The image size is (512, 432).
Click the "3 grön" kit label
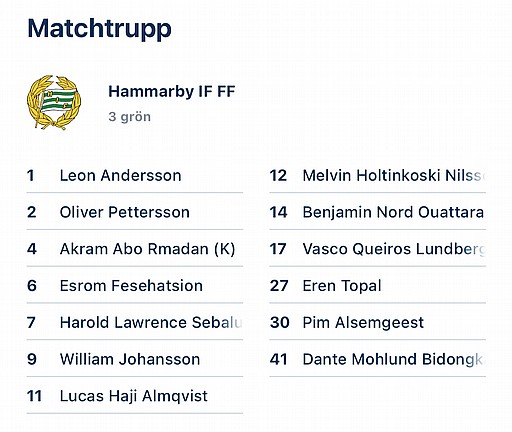(129, 117)
